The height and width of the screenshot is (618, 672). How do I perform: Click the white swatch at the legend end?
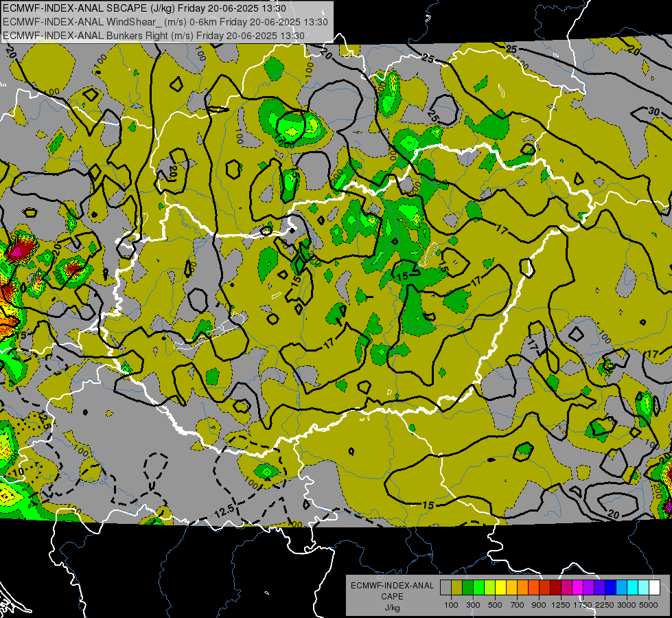[x=654, y=588]
